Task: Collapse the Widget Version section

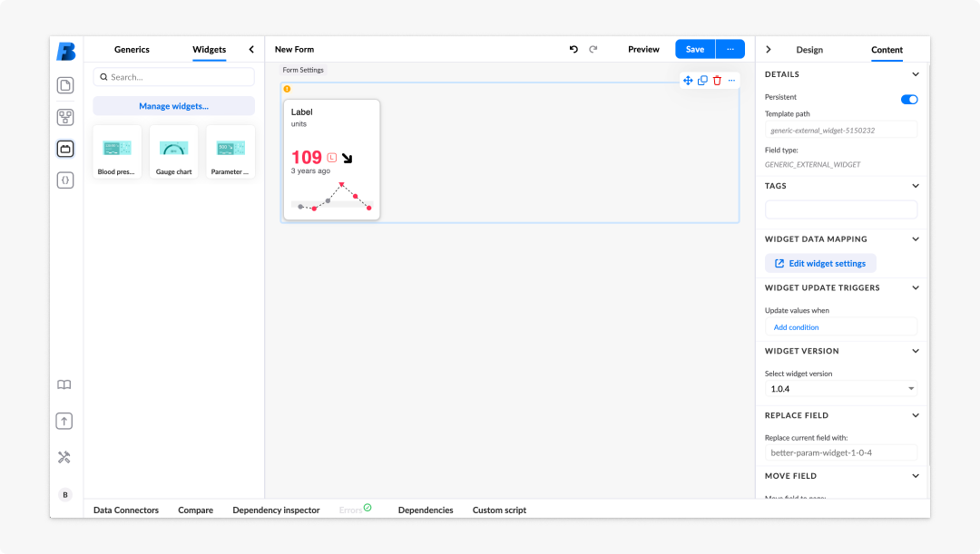Action: point(915,351)
